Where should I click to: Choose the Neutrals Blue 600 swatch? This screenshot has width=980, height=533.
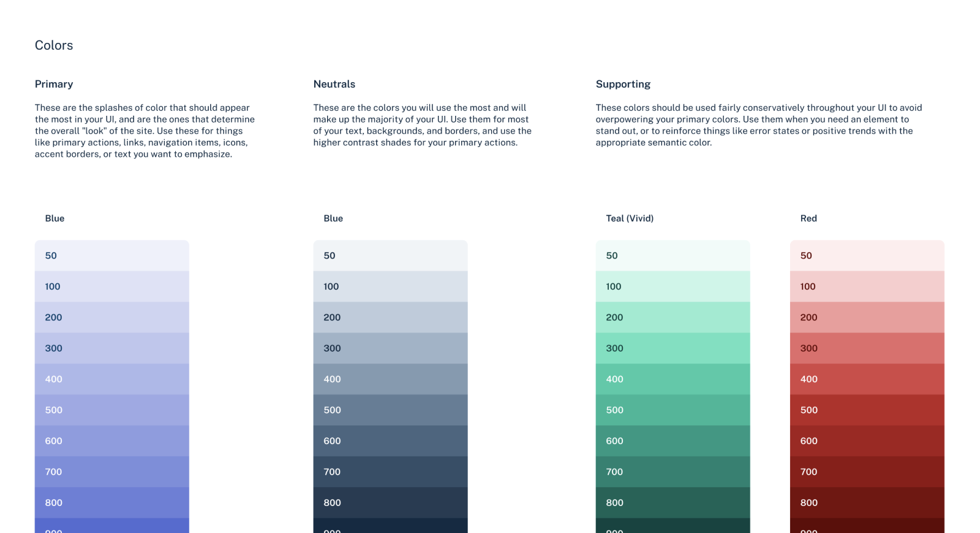390,440
